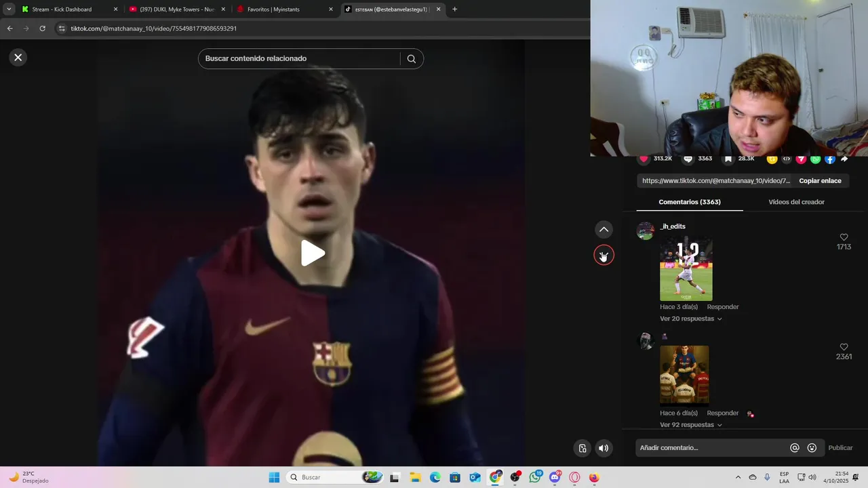Click the @ mention icon in comment box
Image resolution: width=868 pixels, height=488 pixels.
(x=795, y=448)
